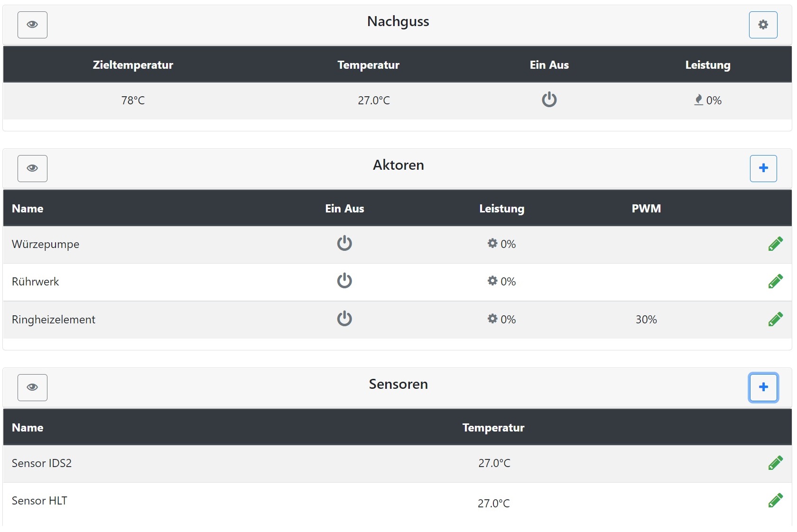Select the Würzepumpe row name

(x=46, y=244)
